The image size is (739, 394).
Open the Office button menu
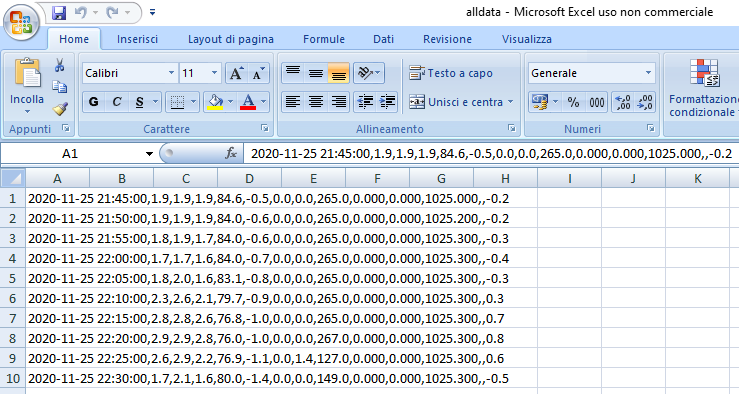coord(21,22)
